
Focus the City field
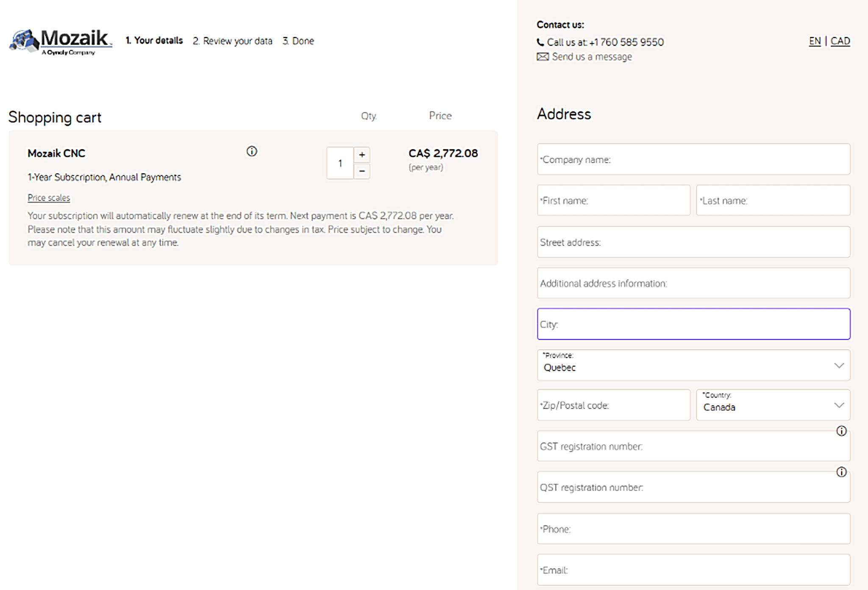point(693,324)
